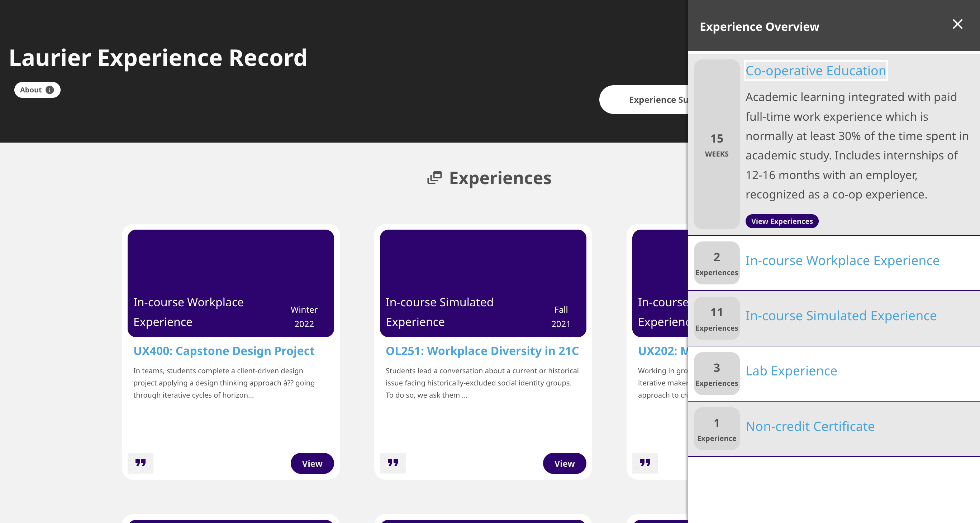Click the Experiences heading stack icon
This screenshot has width=980, height=523.
(434, 178)
